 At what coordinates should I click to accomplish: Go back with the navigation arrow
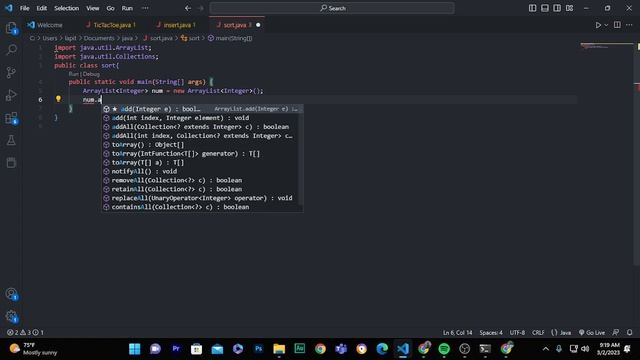tap(188, 8)
